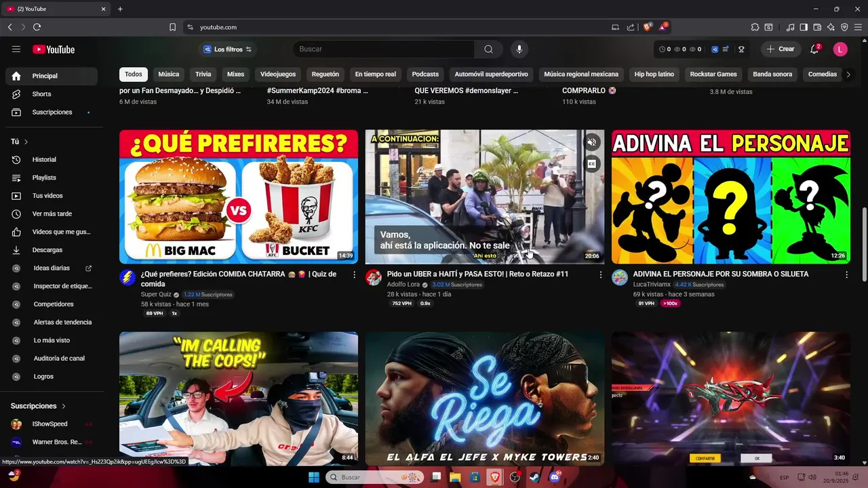Expand the Tú section
Viewport: 868px width, 488px height.
20,142
